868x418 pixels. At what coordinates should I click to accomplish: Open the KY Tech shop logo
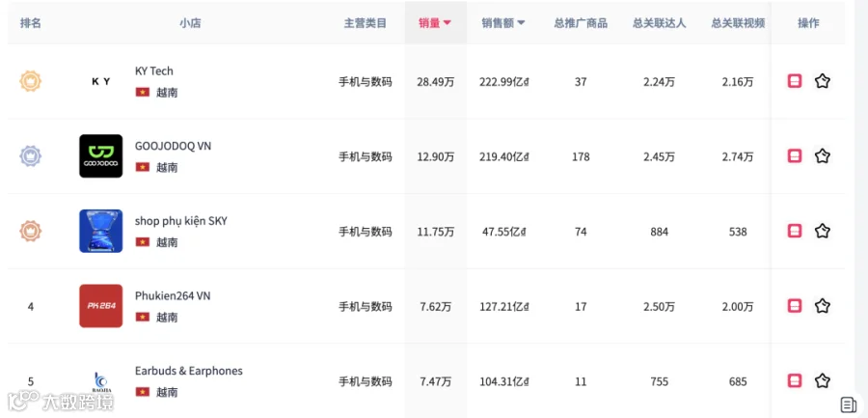(100, 81)
